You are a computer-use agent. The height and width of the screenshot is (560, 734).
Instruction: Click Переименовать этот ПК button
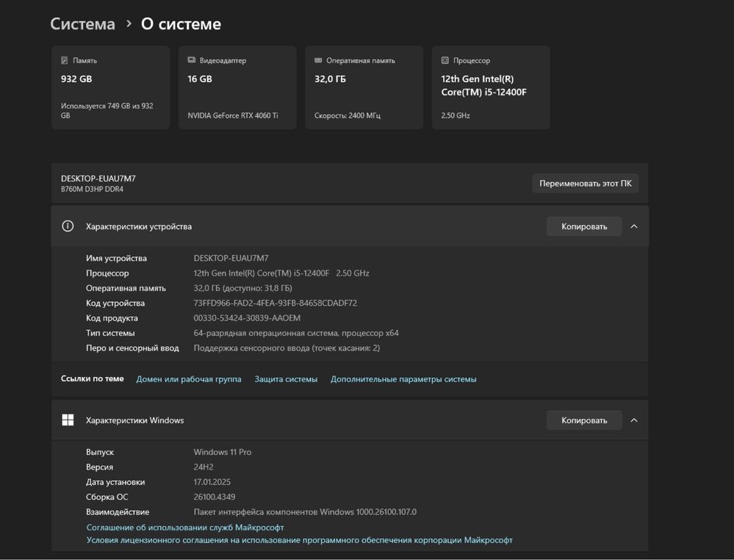(x=586, y=183)
